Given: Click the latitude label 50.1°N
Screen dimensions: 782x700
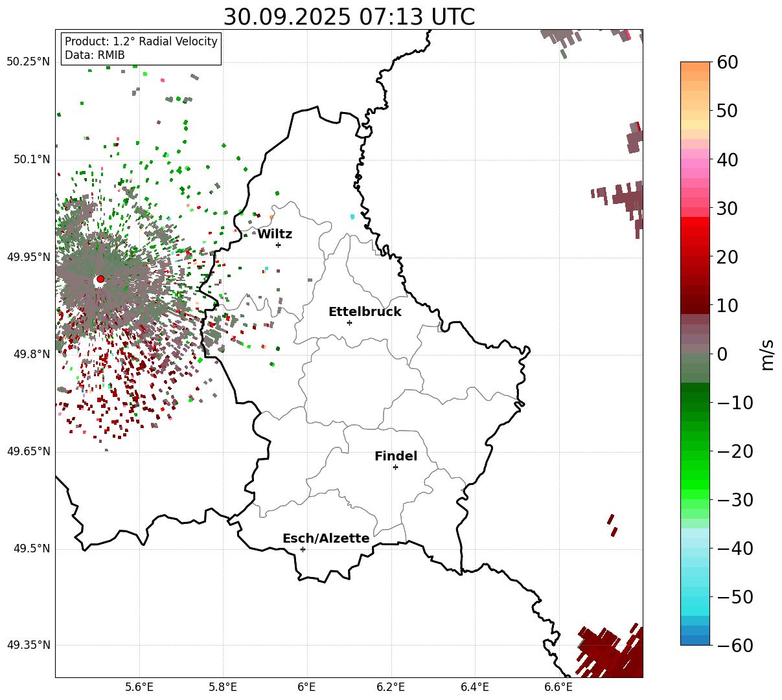Looking at the screenshot, I should 32,159.
